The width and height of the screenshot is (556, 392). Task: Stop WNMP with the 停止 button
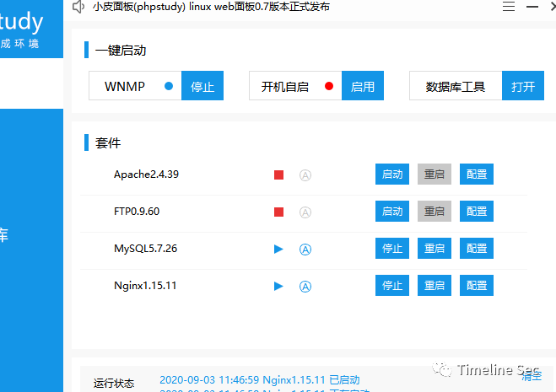point(202,85)
